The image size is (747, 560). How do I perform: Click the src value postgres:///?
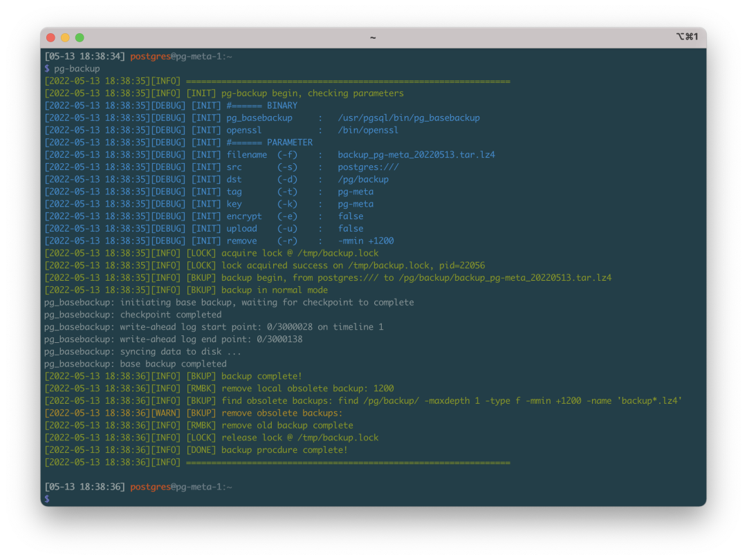368,167
